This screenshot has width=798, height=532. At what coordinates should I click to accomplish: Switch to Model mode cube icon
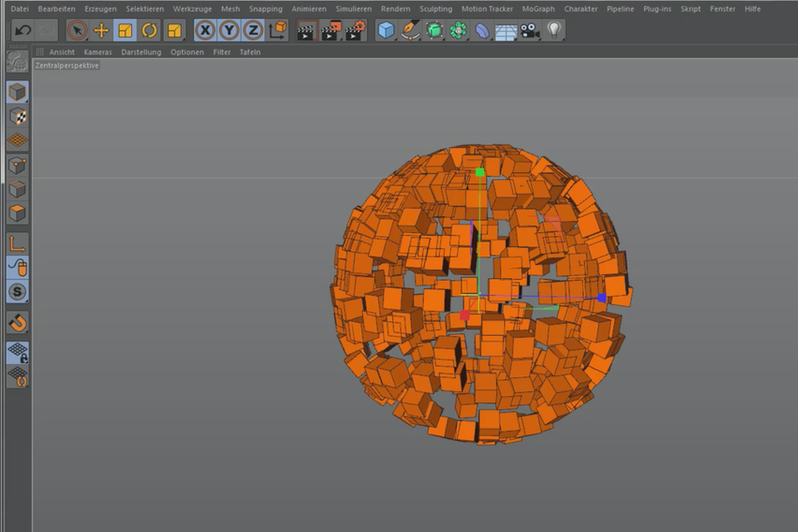coord(17,92)
